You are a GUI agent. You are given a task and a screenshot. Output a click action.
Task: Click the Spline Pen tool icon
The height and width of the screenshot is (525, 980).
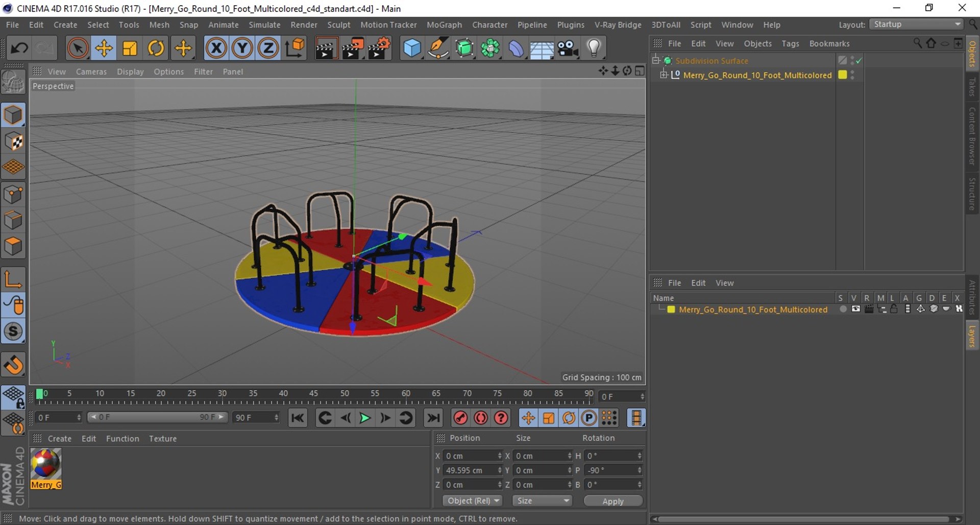[x=438, y=49]
